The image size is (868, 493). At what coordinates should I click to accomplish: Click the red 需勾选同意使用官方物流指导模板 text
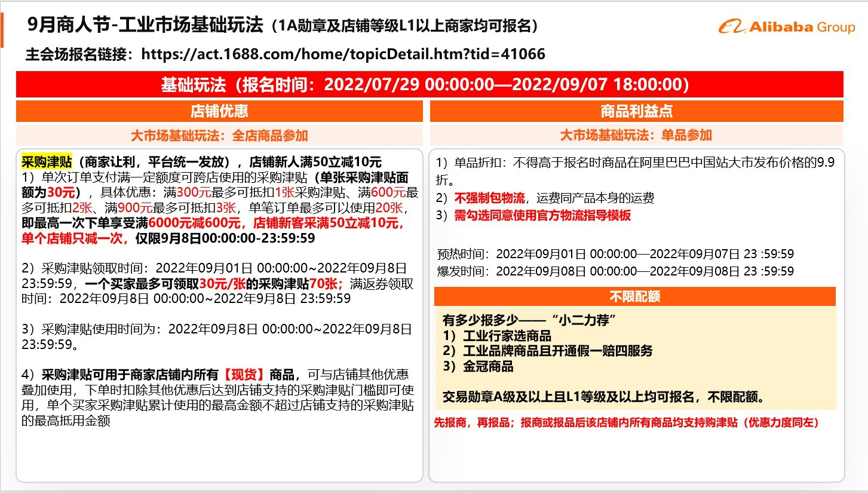click(x=542, y=216)
